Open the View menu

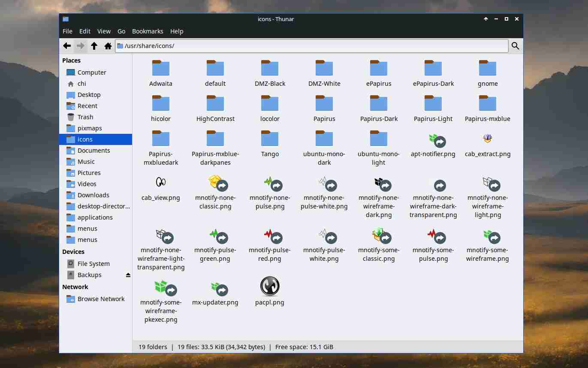pos(104,31)
